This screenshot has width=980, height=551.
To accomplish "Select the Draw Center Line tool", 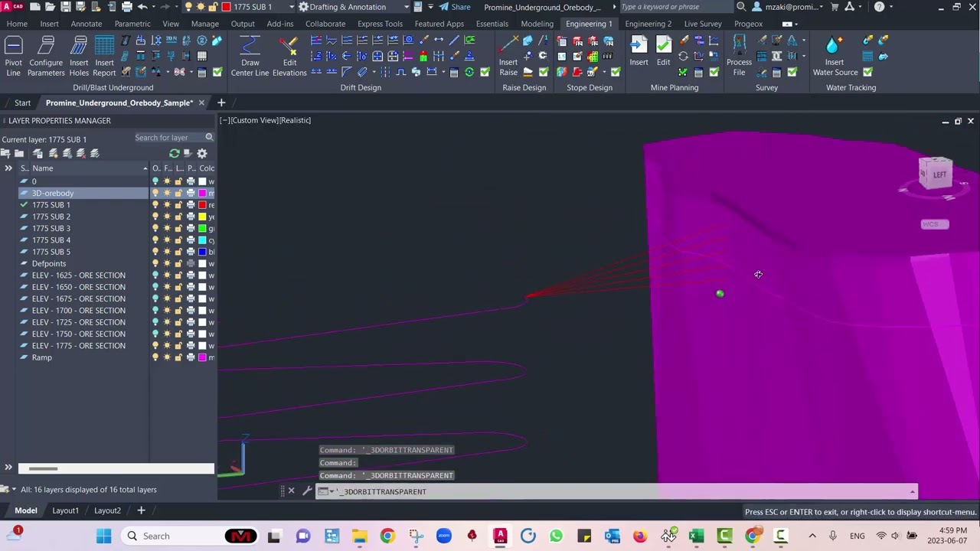I will pyautogui.click(x=250, y=57).
